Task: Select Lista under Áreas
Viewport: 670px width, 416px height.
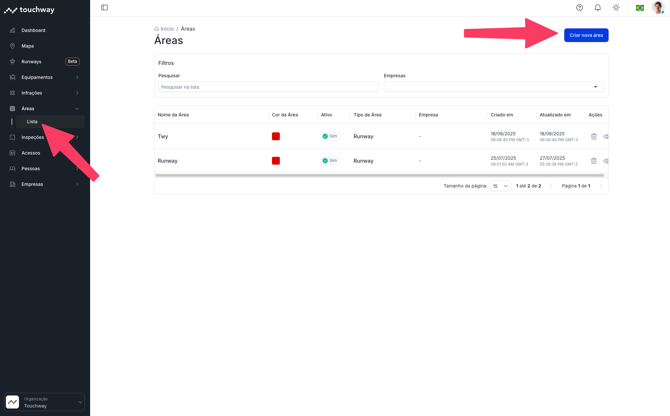Action: pyautogui.click(x=32, y=122)
